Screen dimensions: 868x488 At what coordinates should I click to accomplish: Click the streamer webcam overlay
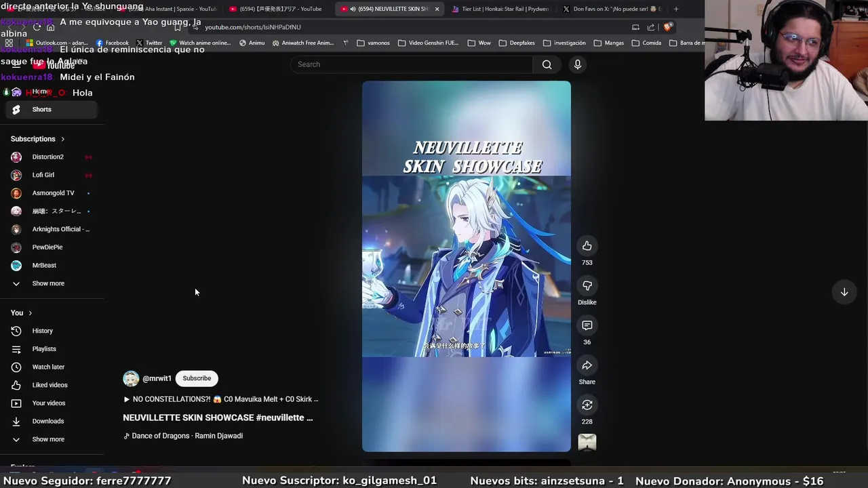point(786,60)
